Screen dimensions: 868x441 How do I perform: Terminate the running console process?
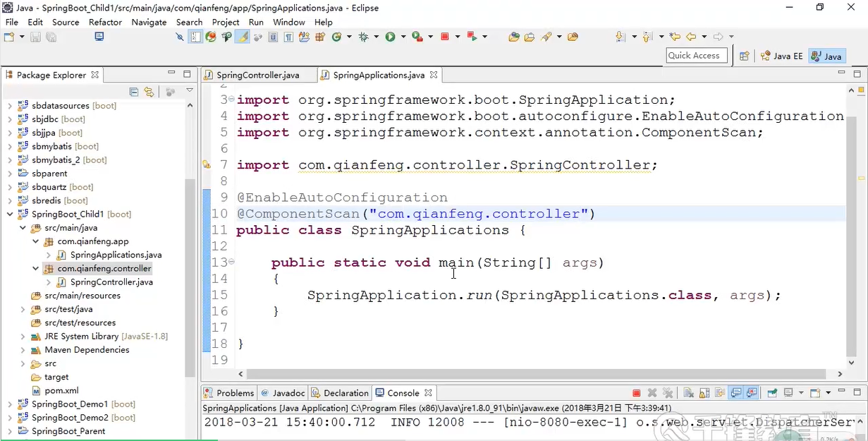[636, 393]
